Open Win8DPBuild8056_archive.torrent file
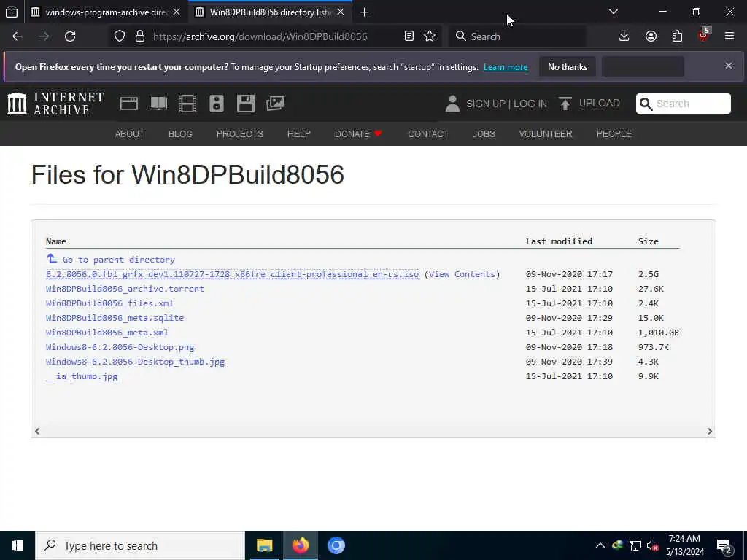The height and width of the screenshot is (560, 747). [x=125, y=289]
